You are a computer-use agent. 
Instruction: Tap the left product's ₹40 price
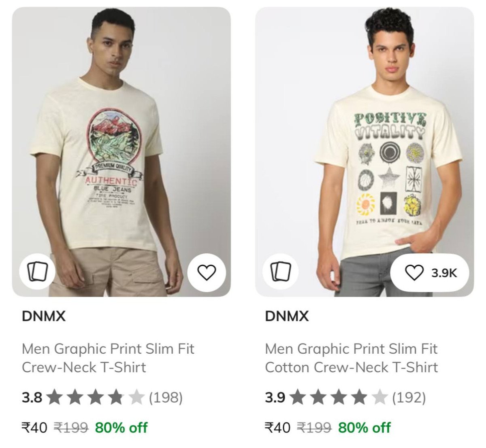point(34,427)
